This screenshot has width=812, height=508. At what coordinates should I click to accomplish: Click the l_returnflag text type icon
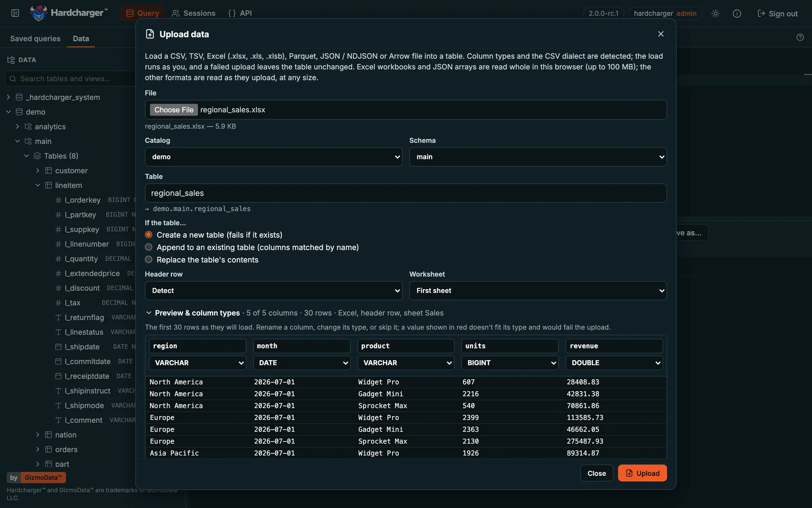coord(58,317)
